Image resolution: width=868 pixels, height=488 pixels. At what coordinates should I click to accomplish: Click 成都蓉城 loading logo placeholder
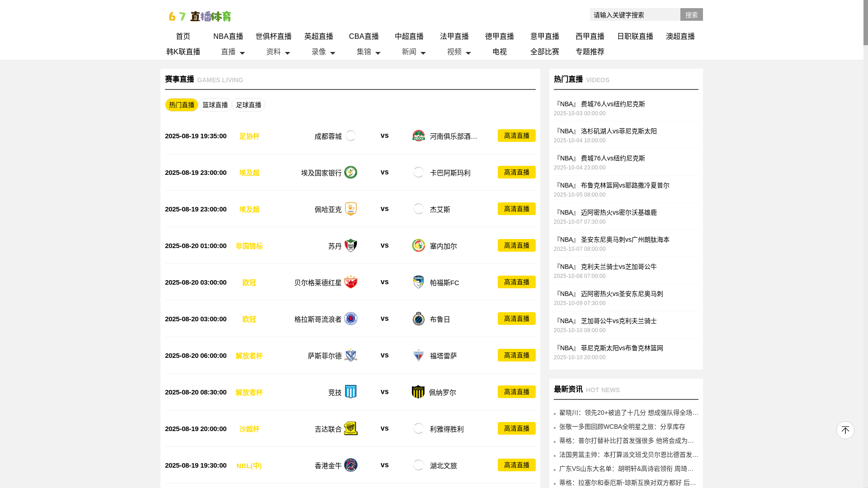pos(351,136)
